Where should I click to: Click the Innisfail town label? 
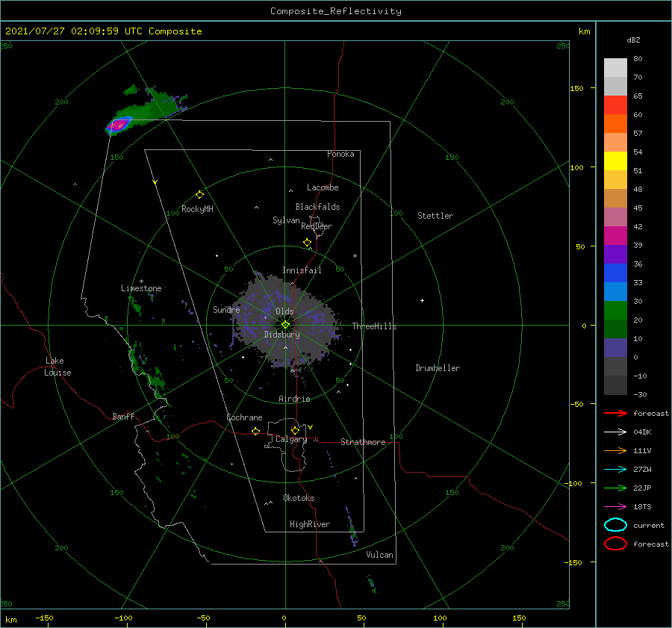(302, 270)
